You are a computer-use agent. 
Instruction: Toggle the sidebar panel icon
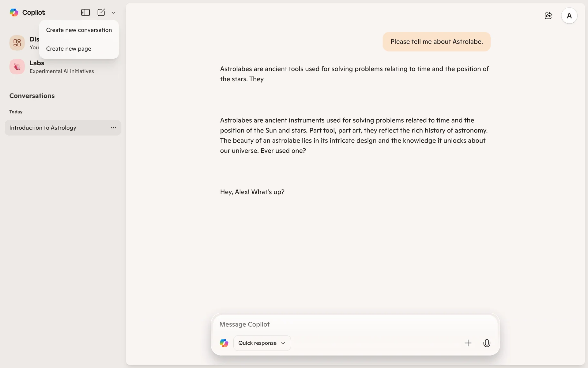(85, 12)
